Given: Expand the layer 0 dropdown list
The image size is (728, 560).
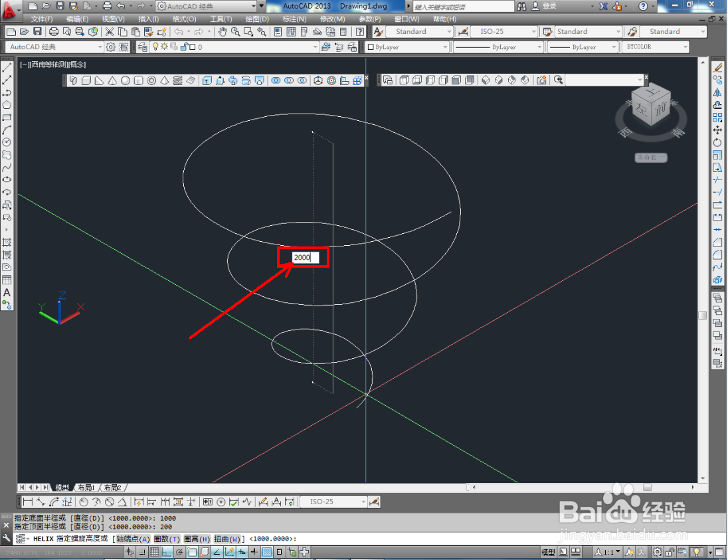Looking at the screenshot, I should (x=316, y=47).
